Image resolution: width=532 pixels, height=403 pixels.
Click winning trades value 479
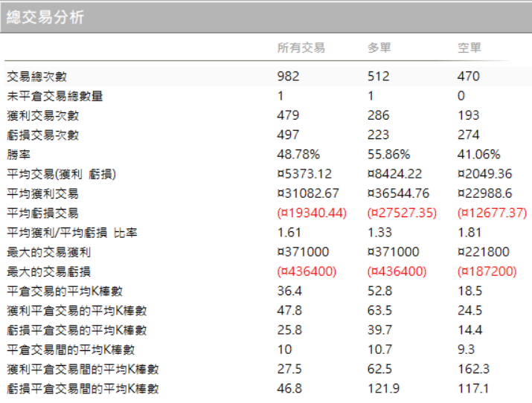point(288,115)
